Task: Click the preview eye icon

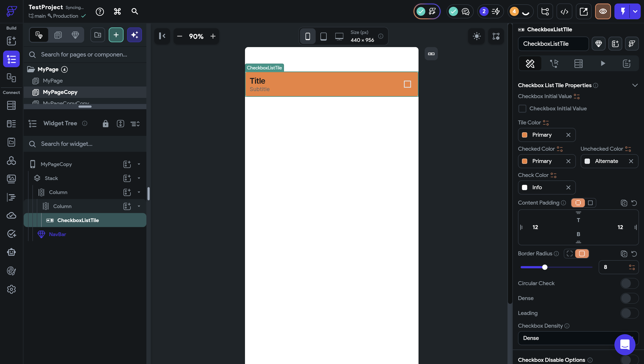Action: coord(603,12)
